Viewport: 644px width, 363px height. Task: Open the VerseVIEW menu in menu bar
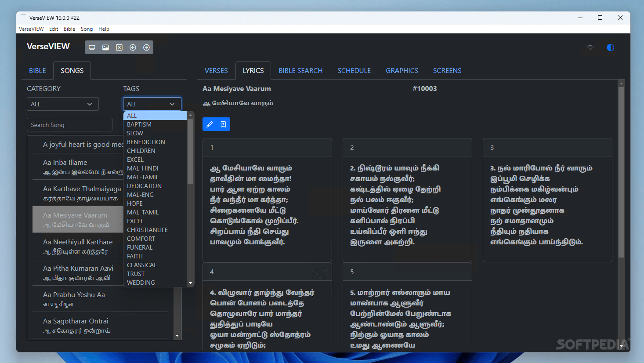(31, 29)
